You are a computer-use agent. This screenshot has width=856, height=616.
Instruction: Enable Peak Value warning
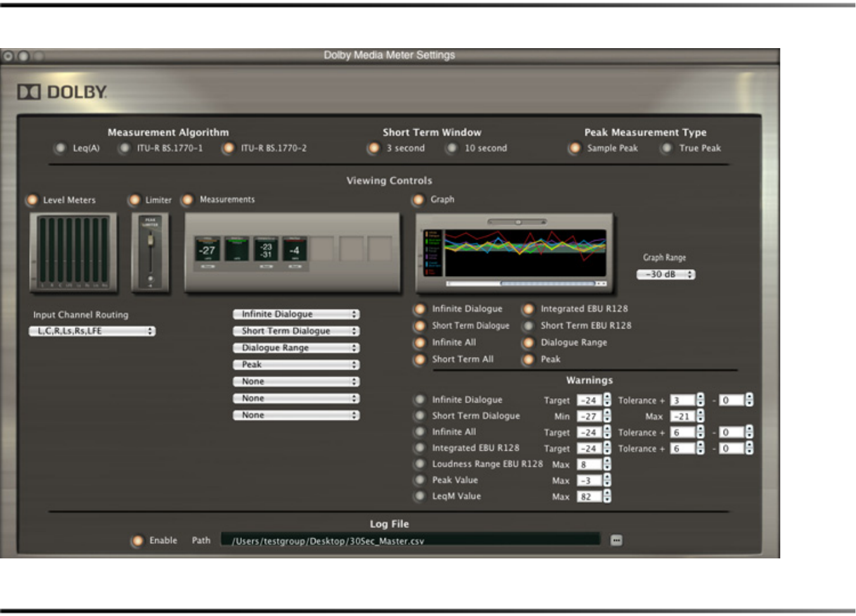coord(419,481)
